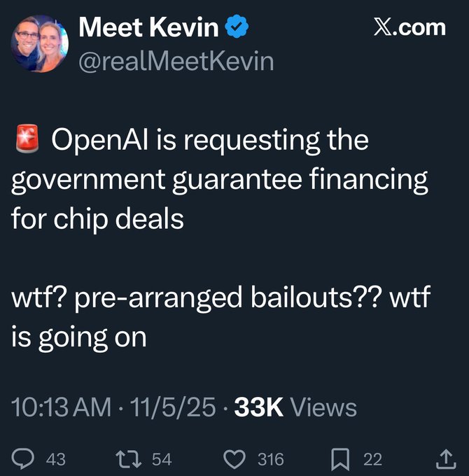
Task: Click the red siren emoji
Action: pos(26,141)
